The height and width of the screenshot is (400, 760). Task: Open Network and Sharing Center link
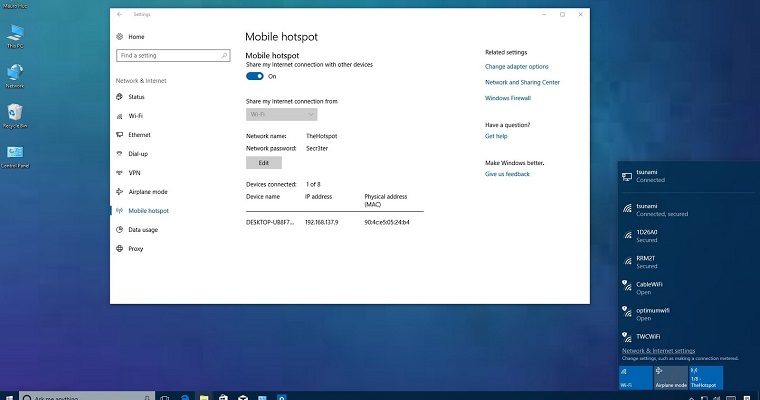[522, 82]
